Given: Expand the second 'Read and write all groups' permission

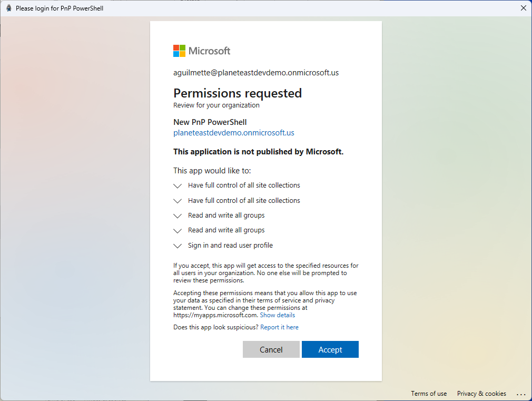Looking at the screenshot, I should click(178, 230).
